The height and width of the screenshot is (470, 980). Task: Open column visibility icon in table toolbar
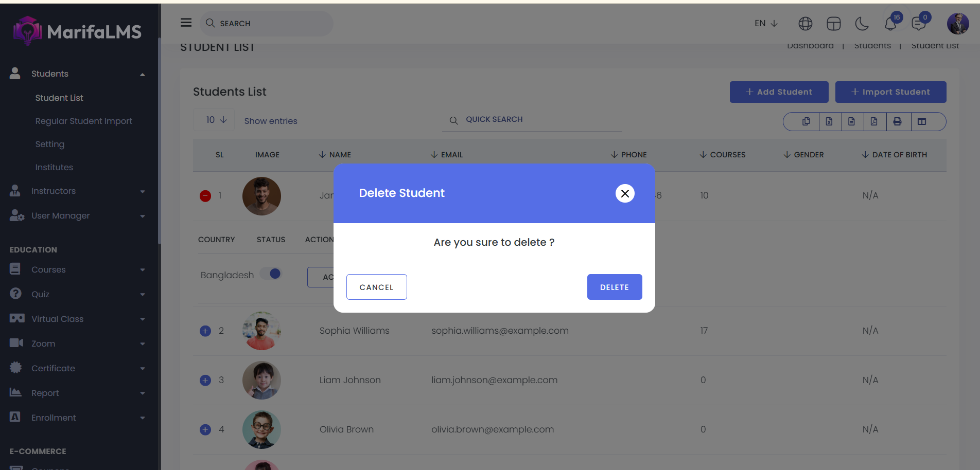922,121
